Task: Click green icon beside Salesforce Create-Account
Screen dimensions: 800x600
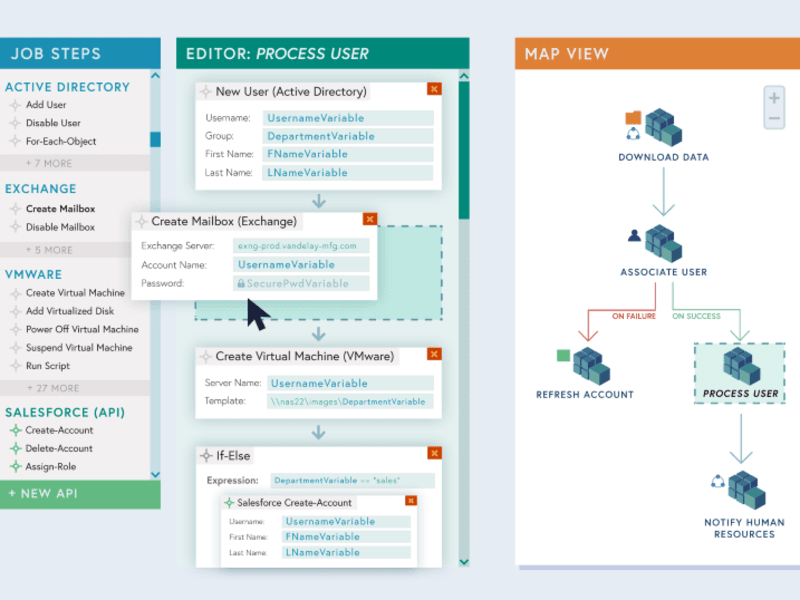Action: coord(229,503)
